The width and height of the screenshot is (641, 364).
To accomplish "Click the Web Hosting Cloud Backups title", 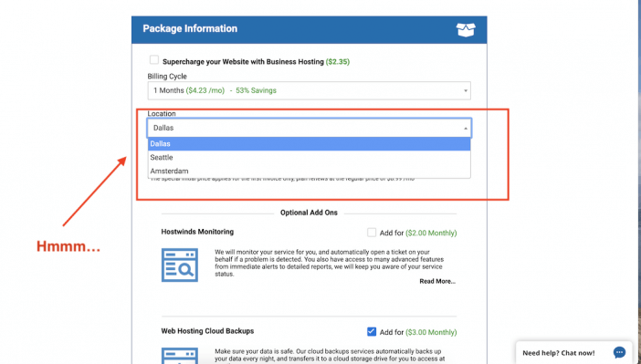I will click(207, 331).
